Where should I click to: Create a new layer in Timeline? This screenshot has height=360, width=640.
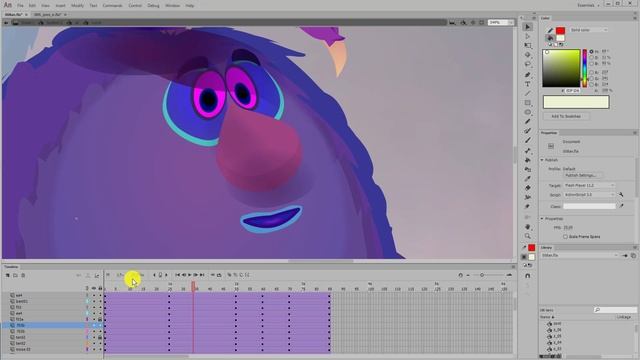point(7,276)
